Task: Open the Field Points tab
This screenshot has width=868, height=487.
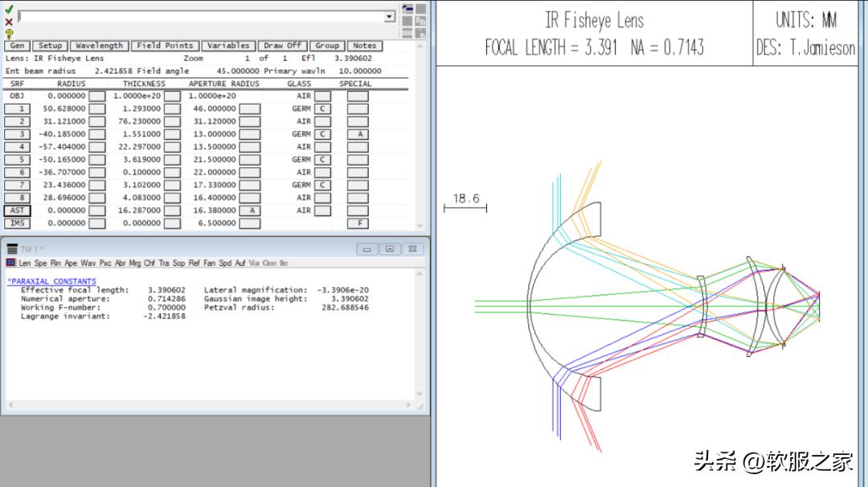Action: tap(164, 46)
